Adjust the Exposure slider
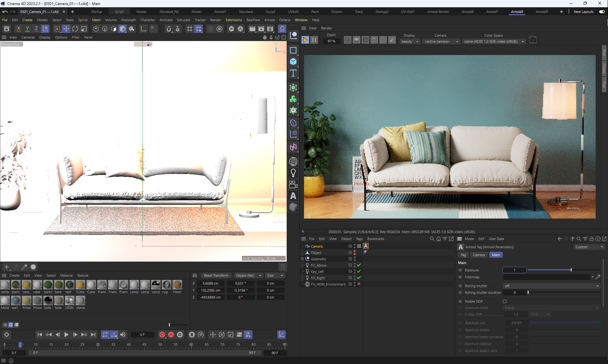Screen dimensions: 608x364 coord(571,270)
